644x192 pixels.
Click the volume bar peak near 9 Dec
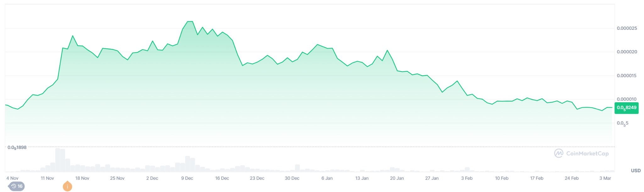(x=188, y=164)
